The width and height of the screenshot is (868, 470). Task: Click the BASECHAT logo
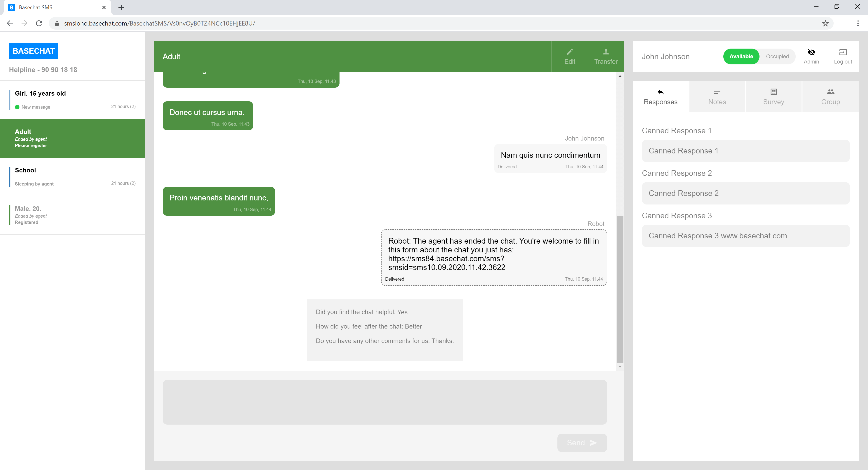(x=33, y=51)
